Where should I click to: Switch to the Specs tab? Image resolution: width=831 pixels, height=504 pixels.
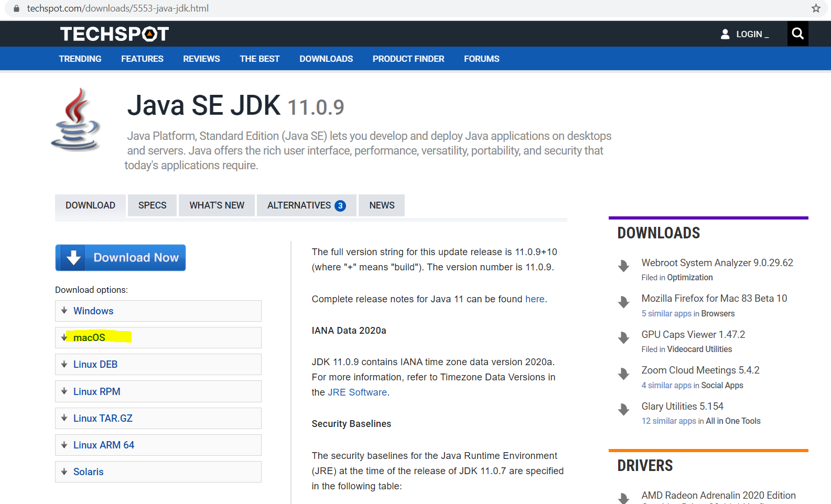pos(152,205)
